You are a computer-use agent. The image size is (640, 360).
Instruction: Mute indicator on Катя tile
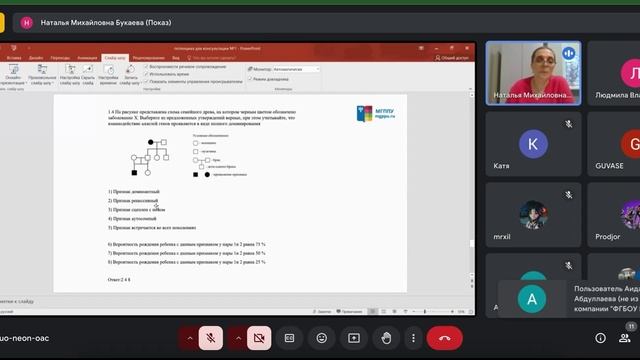569,124
